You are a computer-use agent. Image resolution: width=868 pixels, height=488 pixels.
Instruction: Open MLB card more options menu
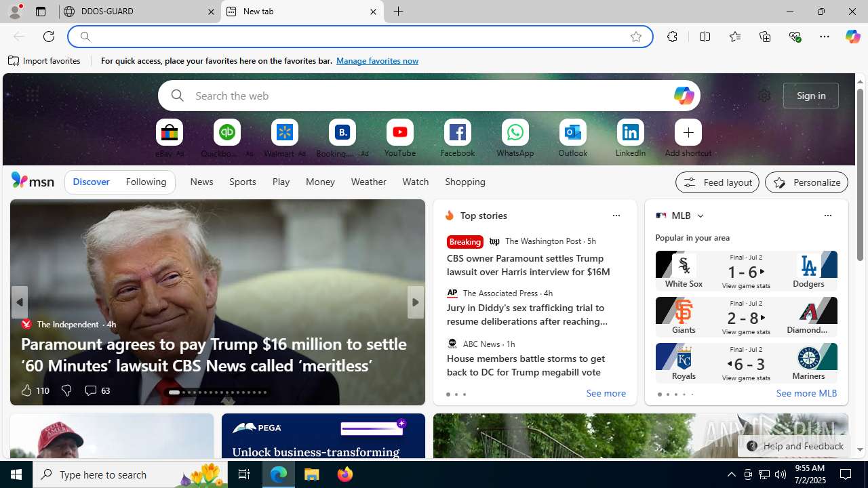coord(827,216)
